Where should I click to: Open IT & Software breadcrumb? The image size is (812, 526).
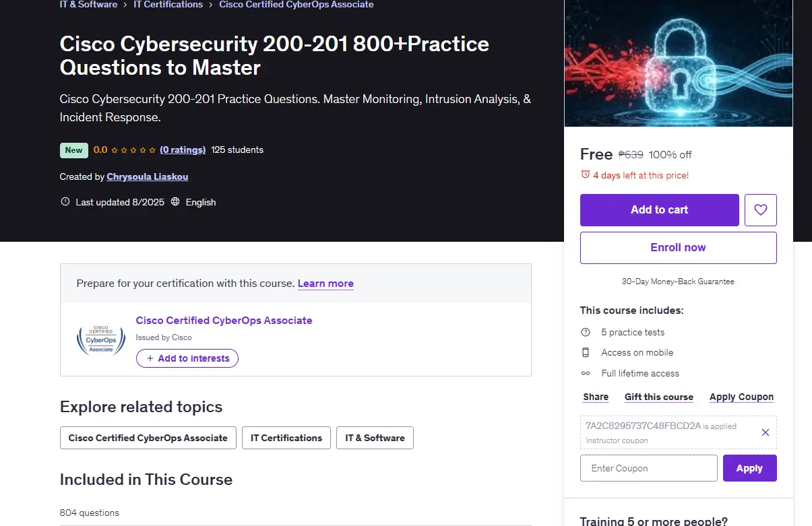pos(88,5)
